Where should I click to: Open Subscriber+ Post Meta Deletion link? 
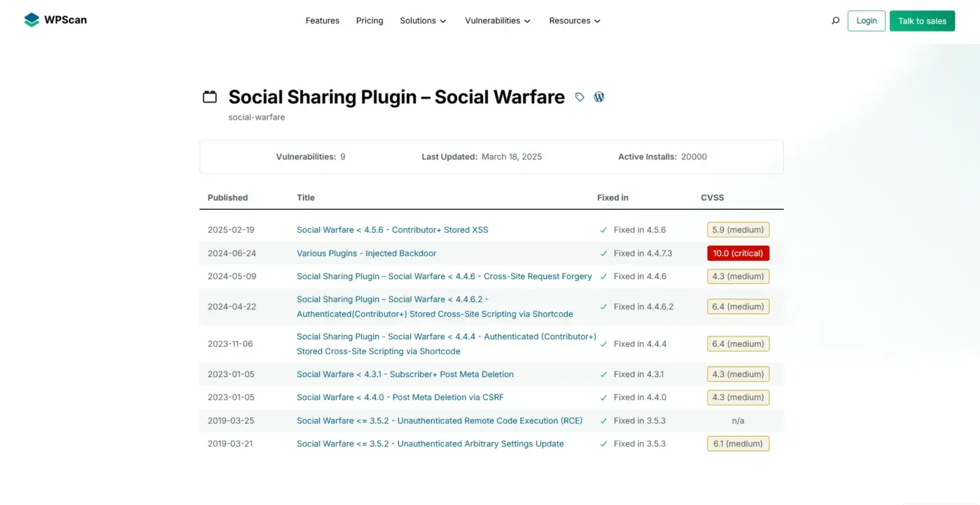tap(405, 374)
